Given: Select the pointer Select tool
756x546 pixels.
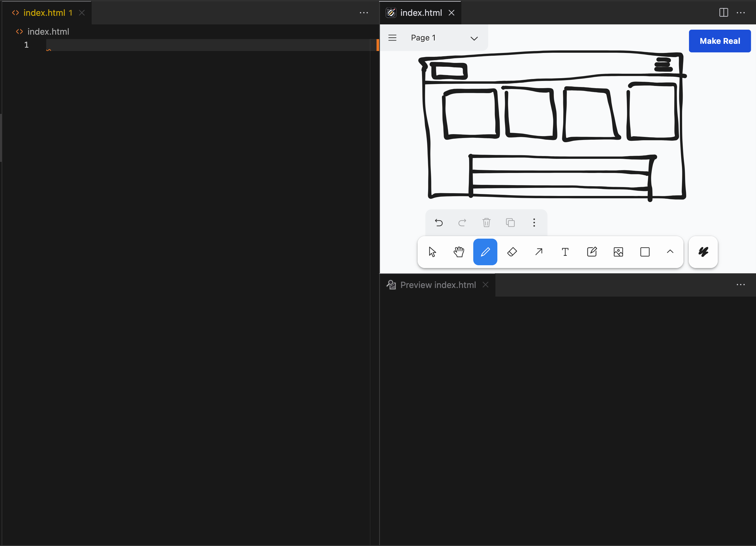Looking at the screenshot, I should click(x=432, y=252).
